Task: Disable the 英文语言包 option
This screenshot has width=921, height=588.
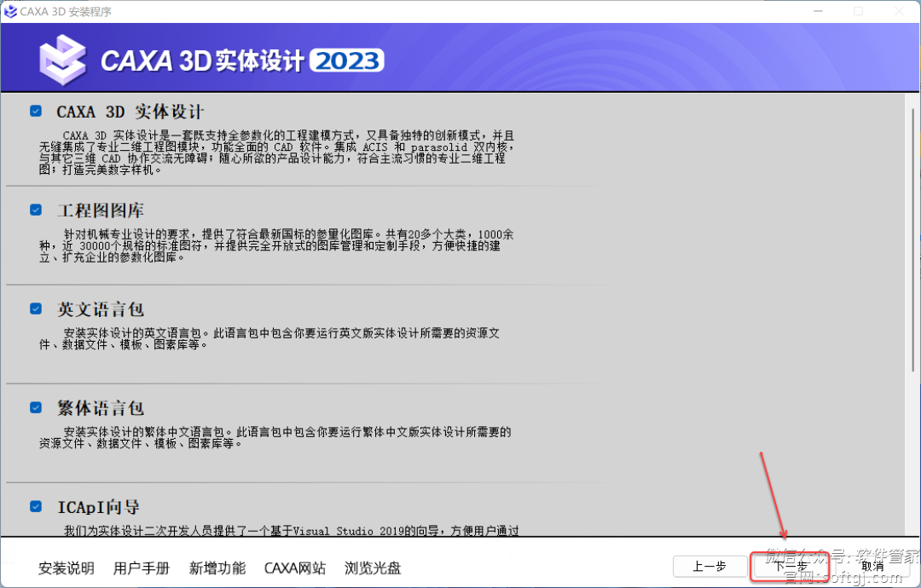Action: [x=36, y=308]
